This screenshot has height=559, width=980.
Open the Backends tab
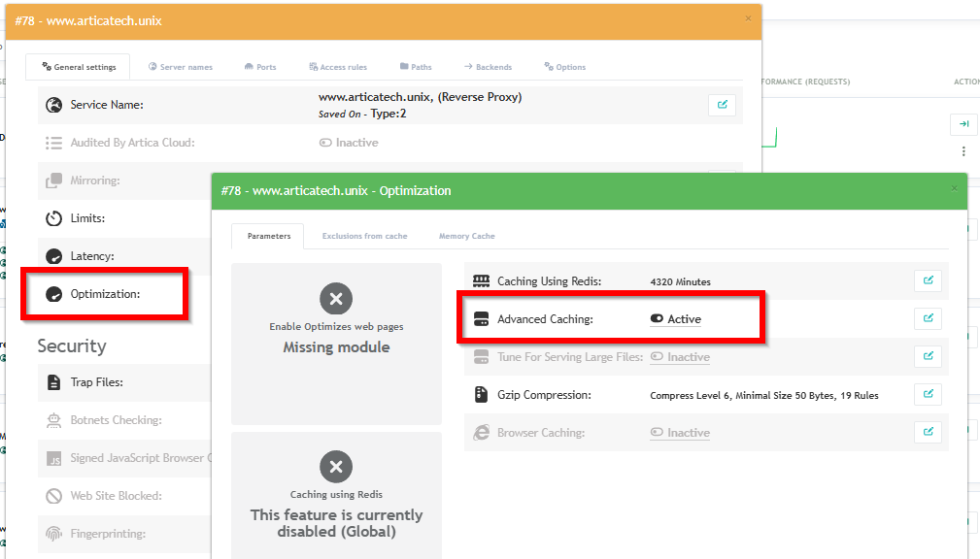point(488,67)
